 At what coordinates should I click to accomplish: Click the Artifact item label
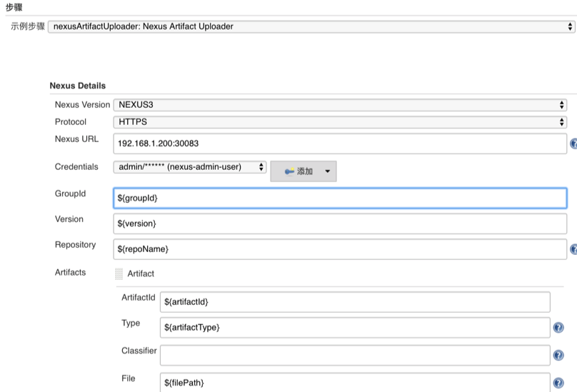[141, 273]
